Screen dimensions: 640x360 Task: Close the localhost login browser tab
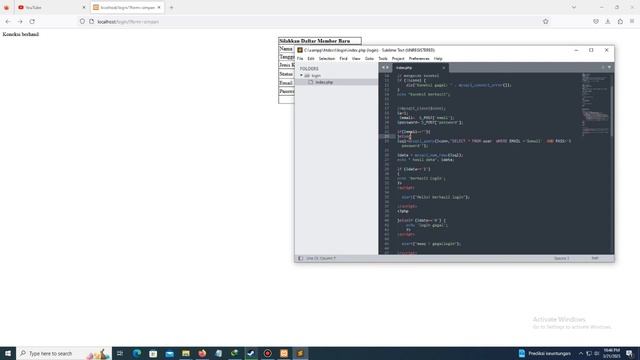[x=159, y=7]
